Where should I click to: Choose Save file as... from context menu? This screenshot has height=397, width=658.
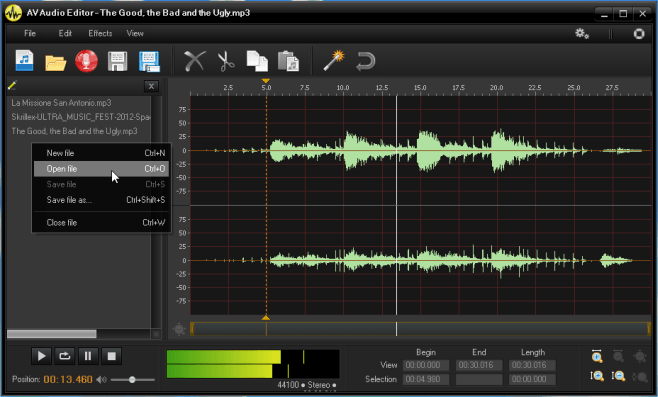101,200
